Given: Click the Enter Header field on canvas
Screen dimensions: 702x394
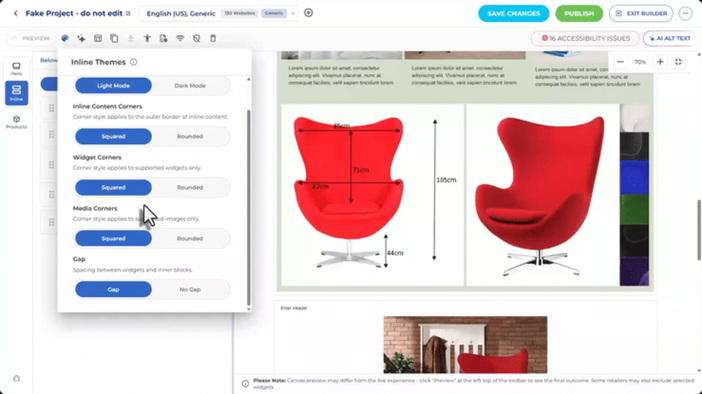Looking at the screenshot, I should (x=294, y=308).
